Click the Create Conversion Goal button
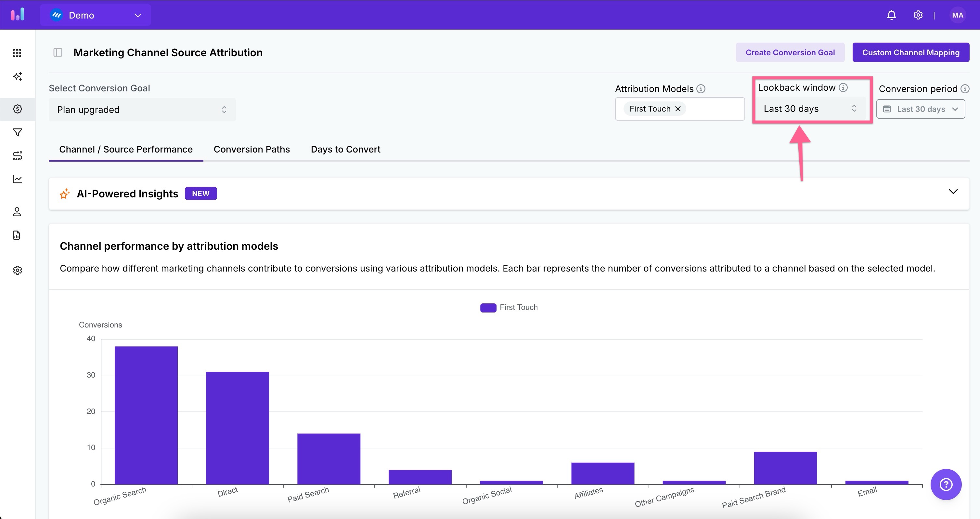Viewport: 980px width, 519px height. 790,53
